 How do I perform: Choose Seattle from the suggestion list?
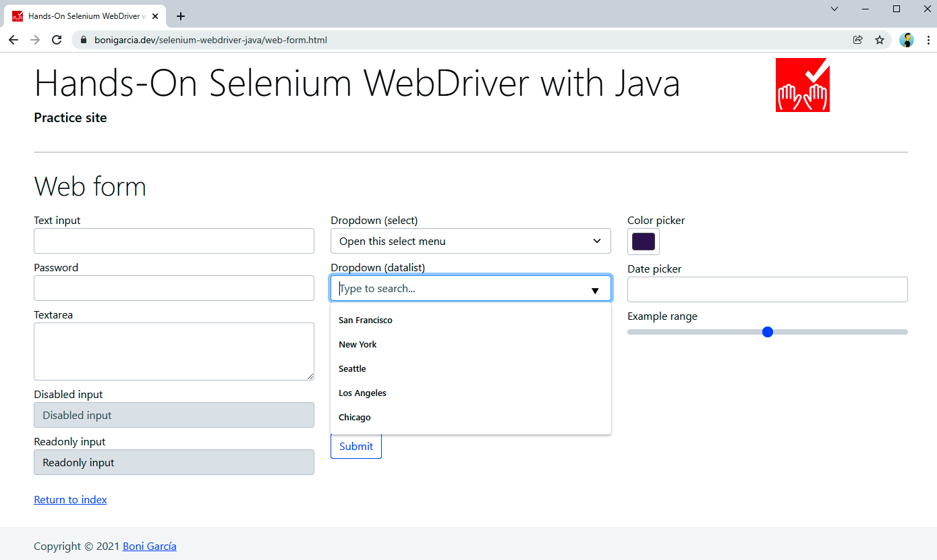[x=352, y=369]
